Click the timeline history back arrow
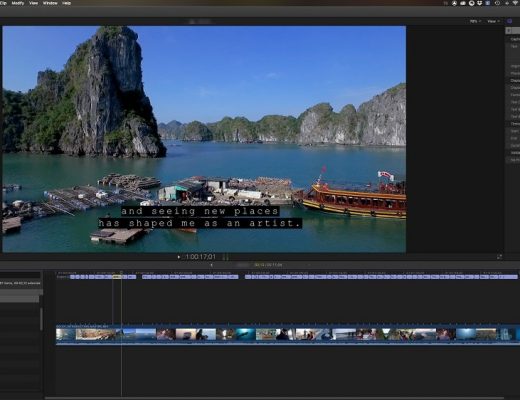Screen dimensions: 520x400 click(211, 265)
